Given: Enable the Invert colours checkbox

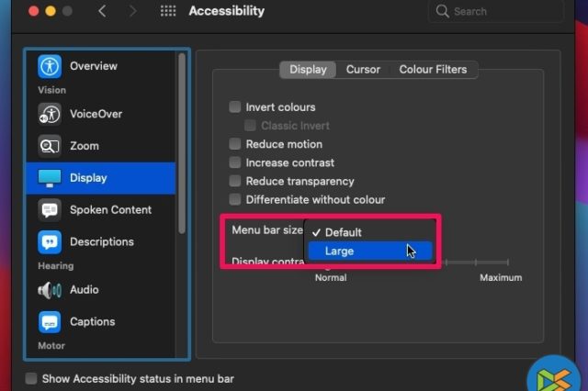Looking at the screenshot, I should 236,107.
